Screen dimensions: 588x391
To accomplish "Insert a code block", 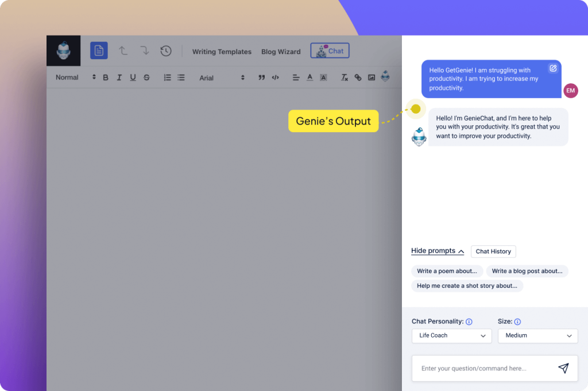I will pos(275,78).
